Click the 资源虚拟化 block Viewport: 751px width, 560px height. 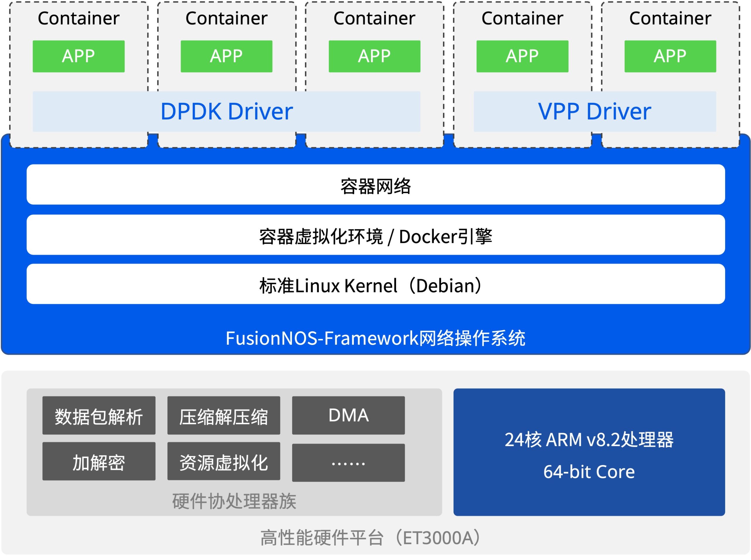coord(224,461)
